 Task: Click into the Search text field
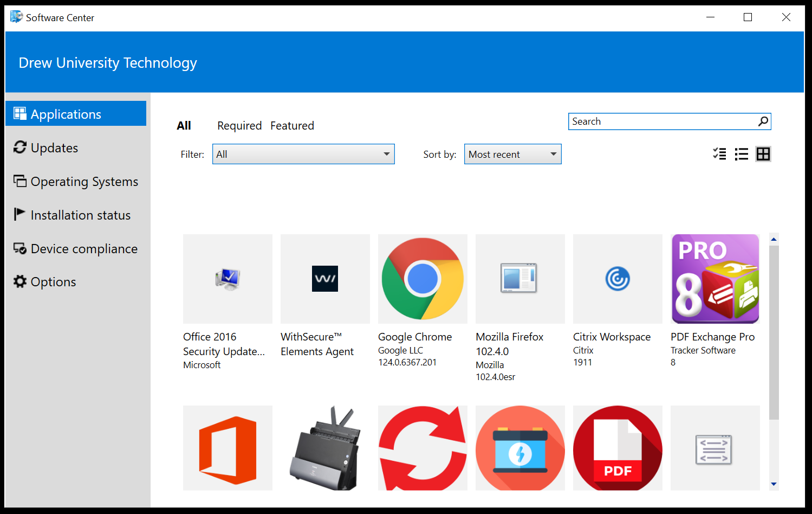(x=663, y=121)
